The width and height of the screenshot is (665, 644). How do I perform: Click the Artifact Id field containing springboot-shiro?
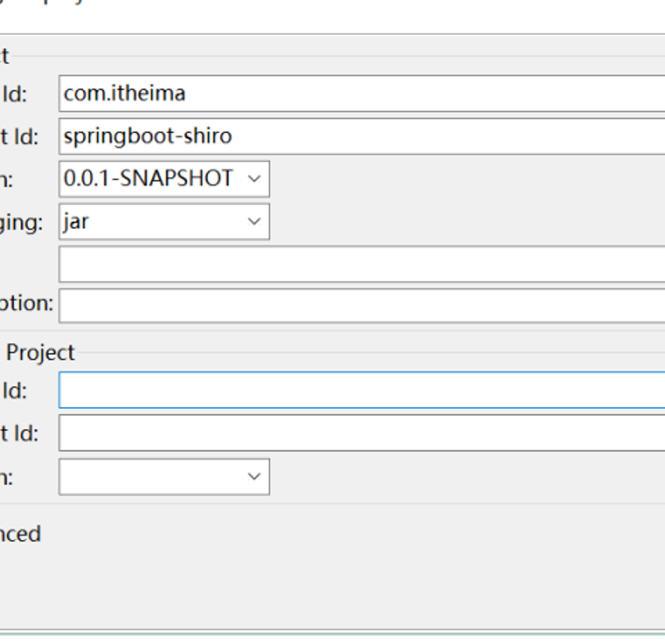(x=362, y=136)
